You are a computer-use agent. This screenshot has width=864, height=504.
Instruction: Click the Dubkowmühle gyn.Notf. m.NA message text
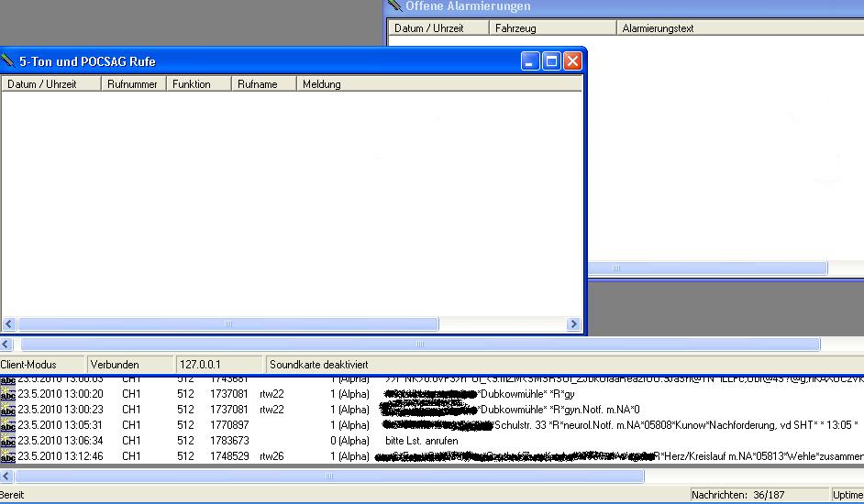tap(510, 410)
